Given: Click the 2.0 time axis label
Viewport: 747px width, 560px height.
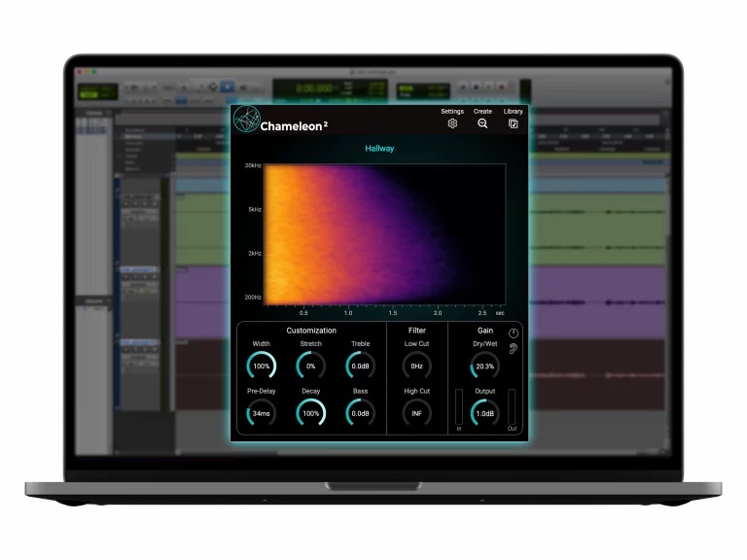Looking at the screenshot, I should coord(438,313).
